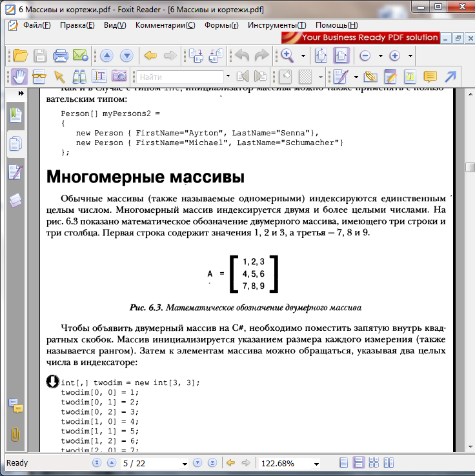The image size is (475, 476).
Task: Open the Вид menu
Action: point(115,25)
